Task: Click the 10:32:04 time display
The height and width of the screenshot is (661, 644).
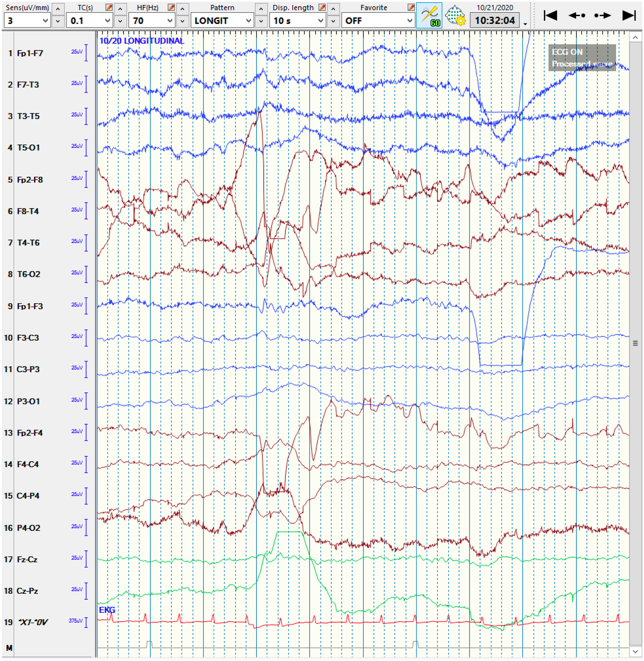Action: tap(495, 20)
